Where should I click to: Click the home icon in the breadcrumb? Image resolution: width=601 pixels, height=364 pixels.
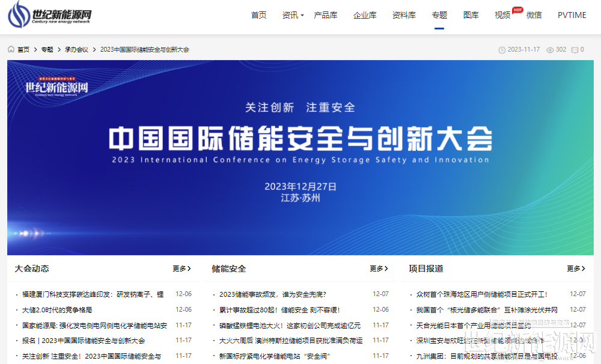tap(11, 49)
